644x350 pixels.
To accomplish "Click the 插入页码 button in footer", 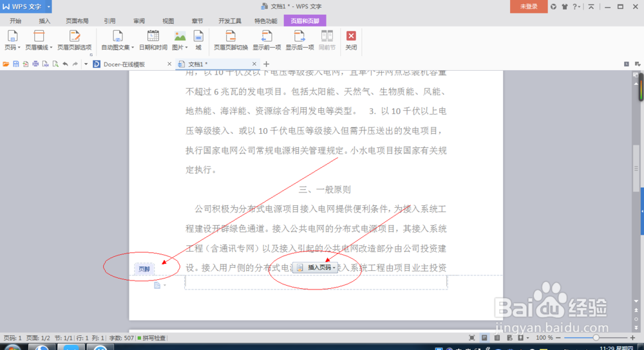I will (315, 268).
